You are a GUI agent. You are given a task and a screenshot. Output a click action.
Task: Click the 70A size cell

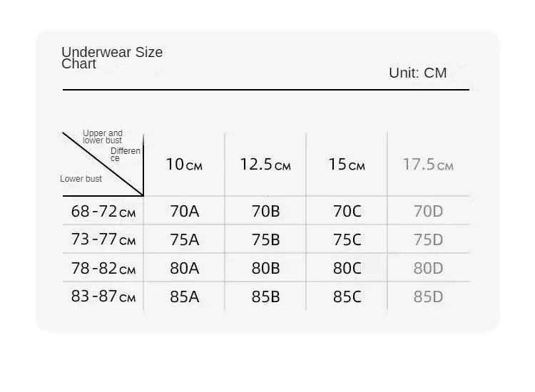click(185, 212)
